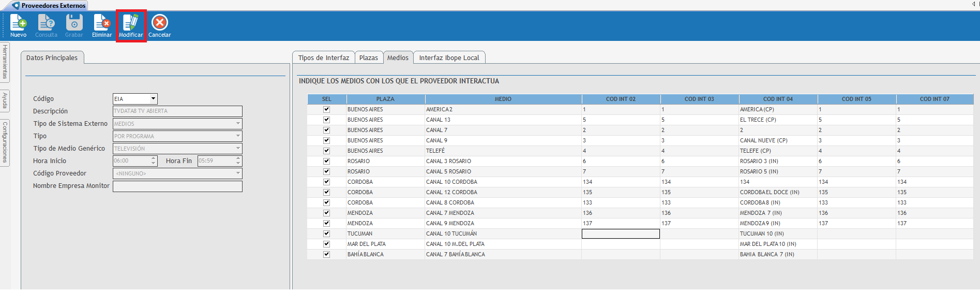The height and width of the screenshot is (306, 980).
Task: Click the Nombre Empresa Monitor text field
Action: [177, 186]
